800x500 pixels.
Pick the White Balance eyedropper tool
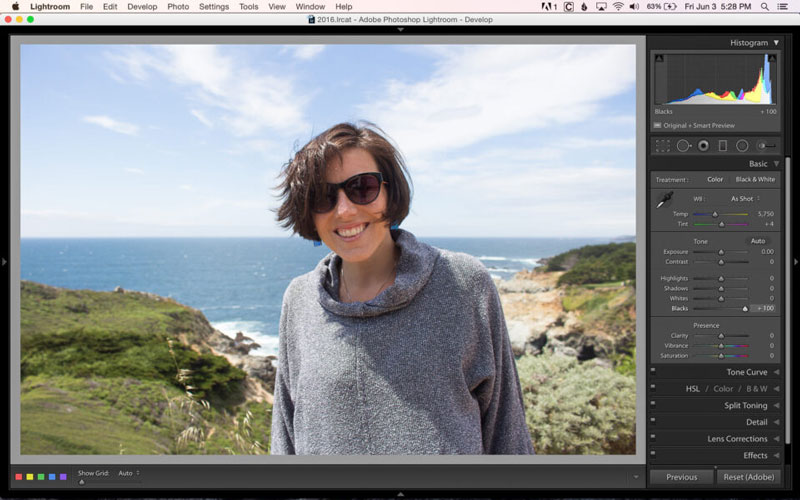click(664, 200)
